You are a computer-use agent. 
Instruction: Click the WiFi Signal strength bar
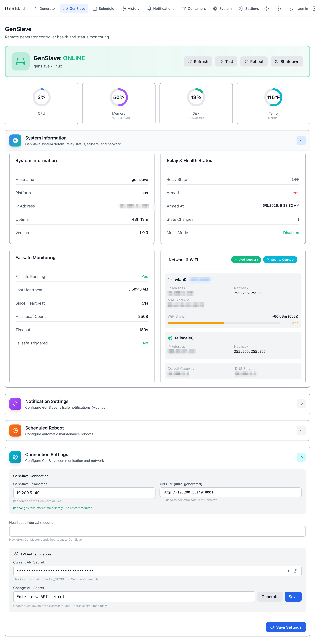pyautogui.click(x=224, y=323)
